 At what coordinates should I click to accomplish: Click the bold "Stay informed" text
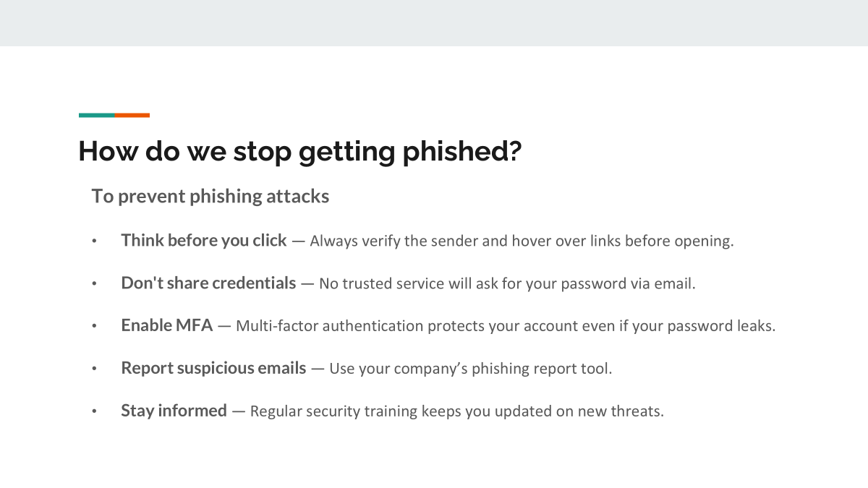[x=174, y=411]
